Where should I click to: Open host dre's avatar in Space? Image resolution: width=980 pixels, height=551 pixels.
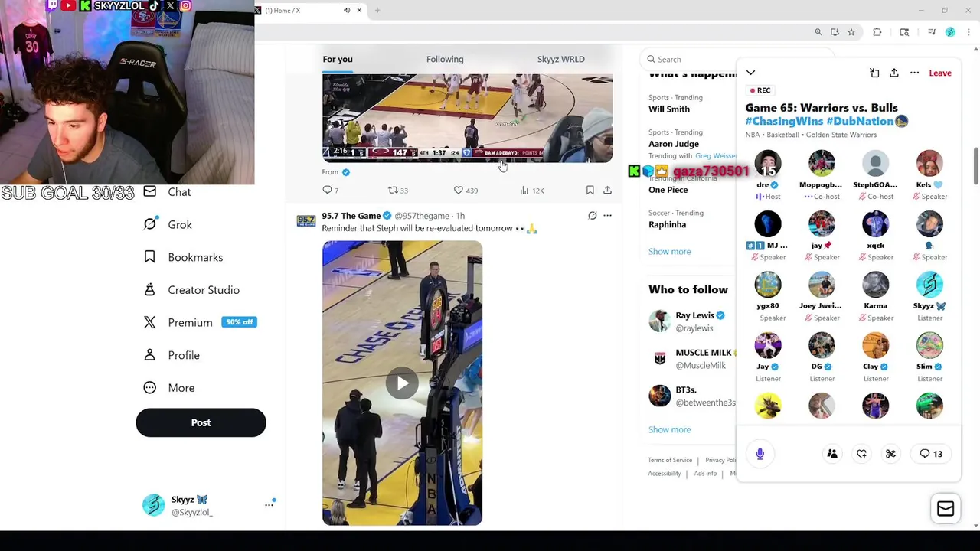click(x=768, y=164)
